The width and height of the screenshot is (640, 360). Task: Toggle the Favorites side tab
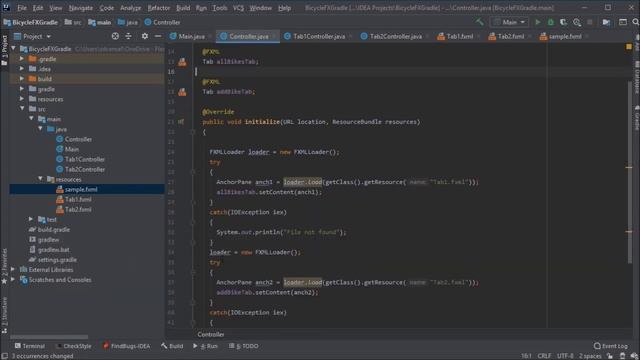point(4,267)
